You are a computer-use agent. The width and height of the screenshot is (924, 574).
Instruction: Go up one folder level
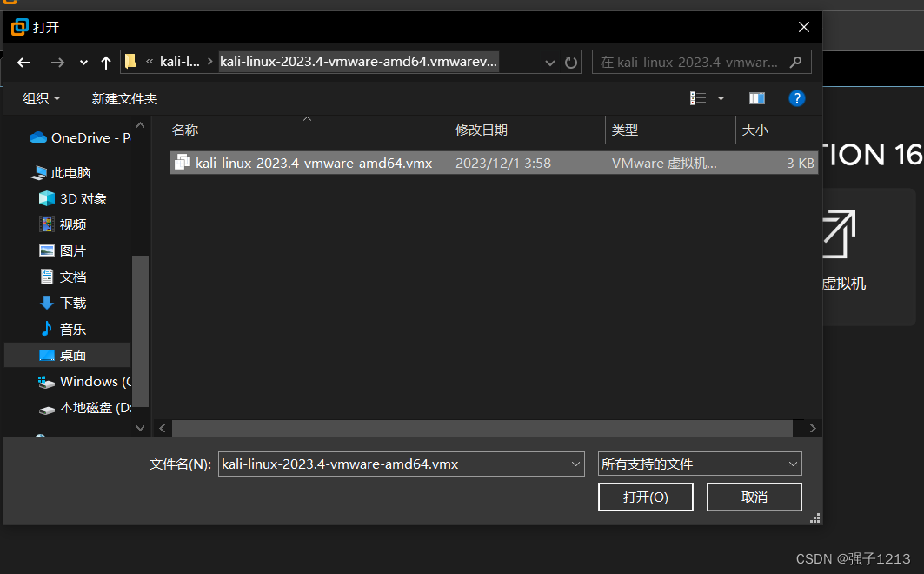coord(105,62)
